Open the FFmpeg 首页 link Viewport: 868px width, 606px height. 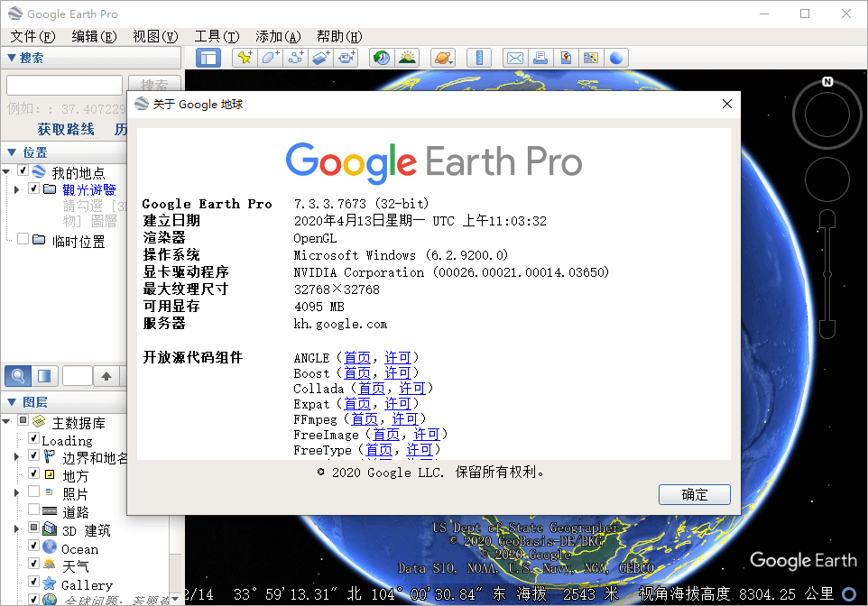[x=364, y=418]
